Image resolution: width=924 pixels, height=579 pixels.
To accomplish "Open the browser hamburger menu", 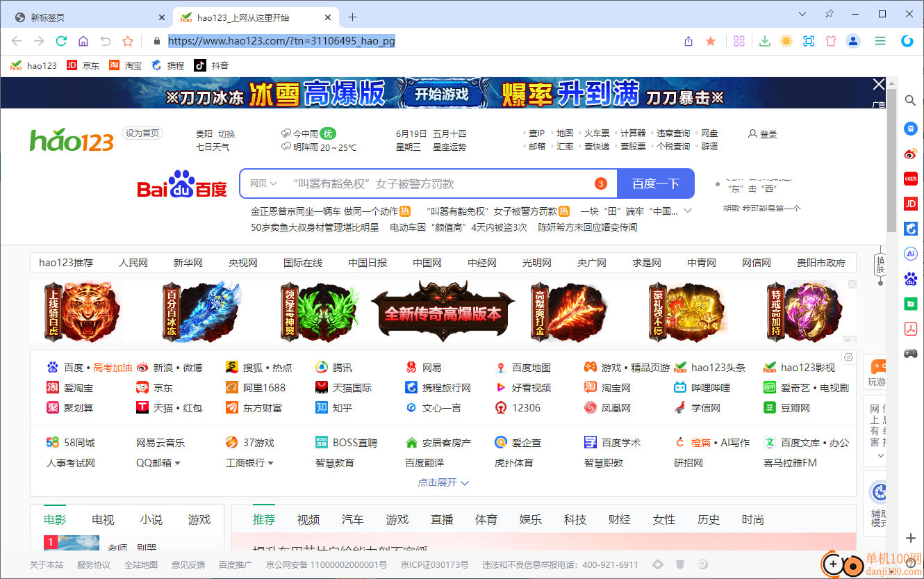I will [x=880, y=41].
